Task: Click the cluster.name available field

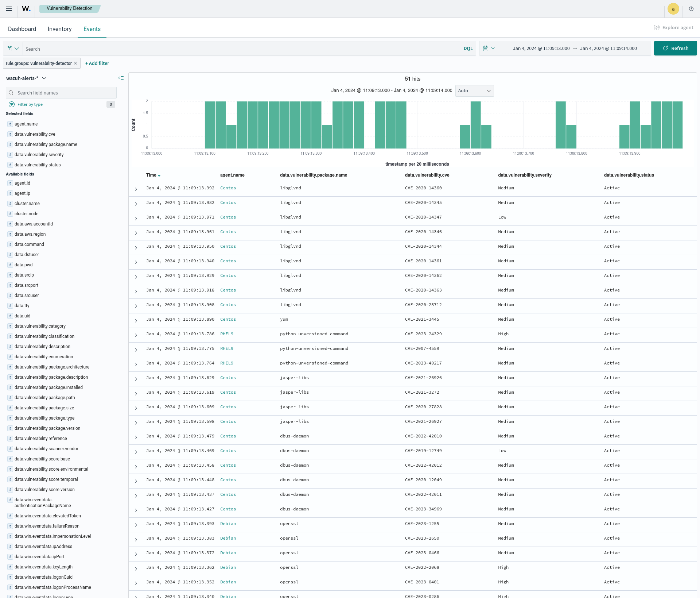Action: pyautogui.click(x=27, y=204)
